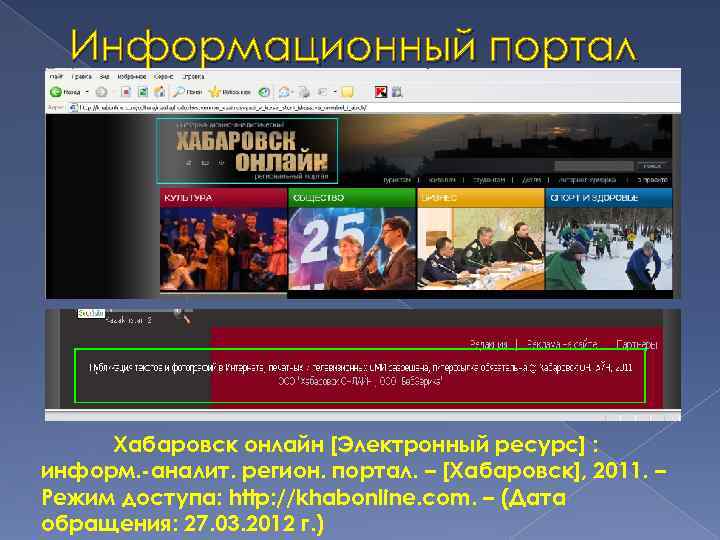Click the Mail envelope toolbar icon
The image size is (720, 540).
(284, 92)
